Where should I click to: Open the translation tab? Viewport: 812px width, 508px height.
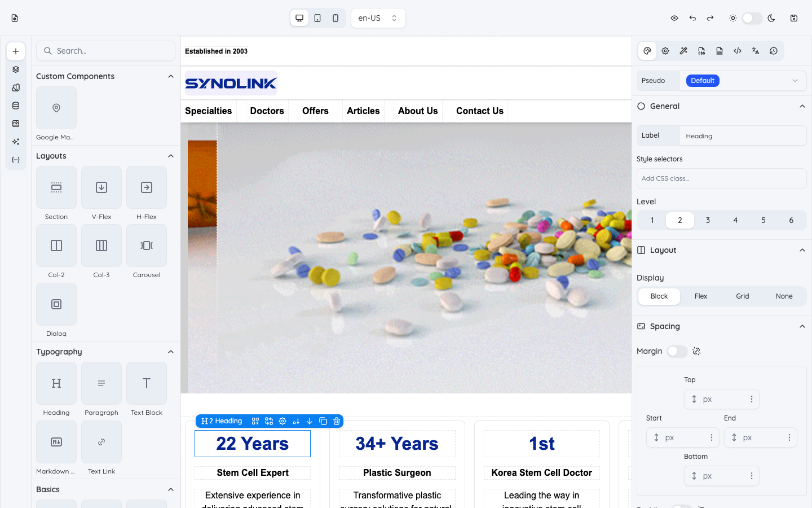click(756, 51)
